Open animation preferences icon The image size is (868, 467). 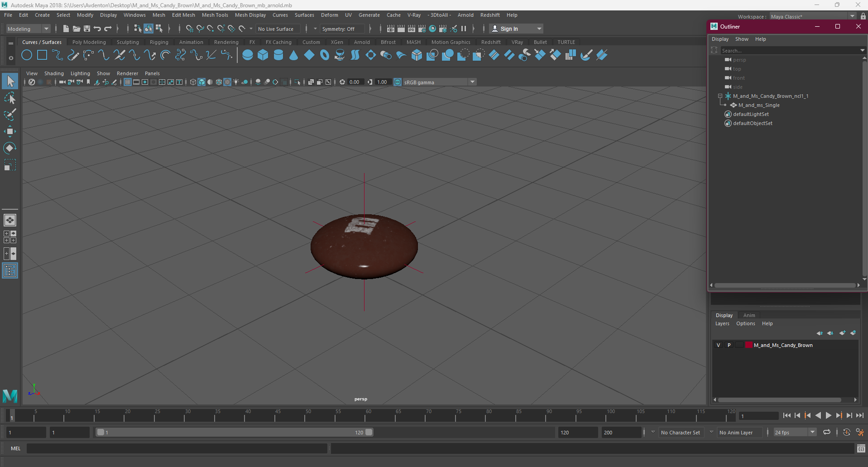click(860, 432)
